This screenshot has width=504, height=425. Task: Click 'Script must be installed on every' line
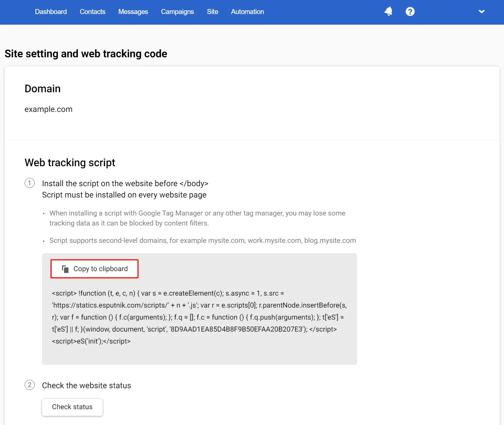(124, 195)
